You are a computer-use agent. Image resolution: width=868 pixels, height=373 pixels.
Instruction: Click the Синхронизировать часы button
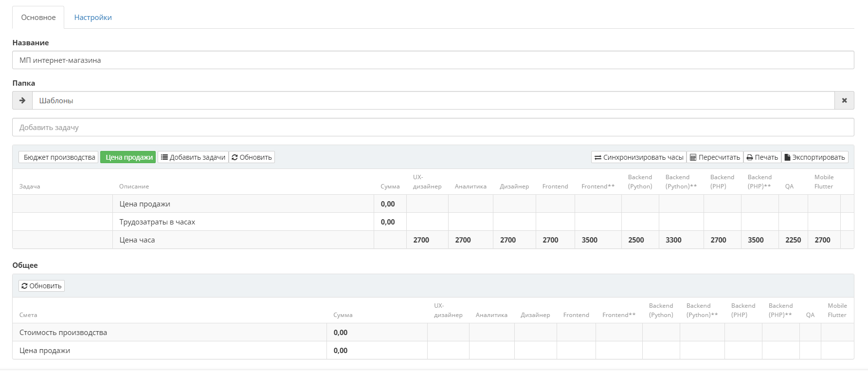(x=638, y=157)
